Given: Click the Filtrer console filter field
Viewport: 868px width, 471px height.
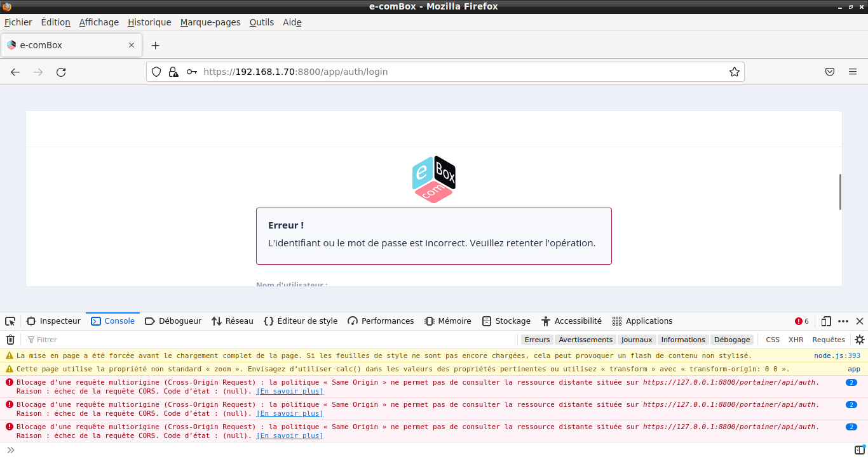Looking at the screenshot, I should (x=270, y=340).
